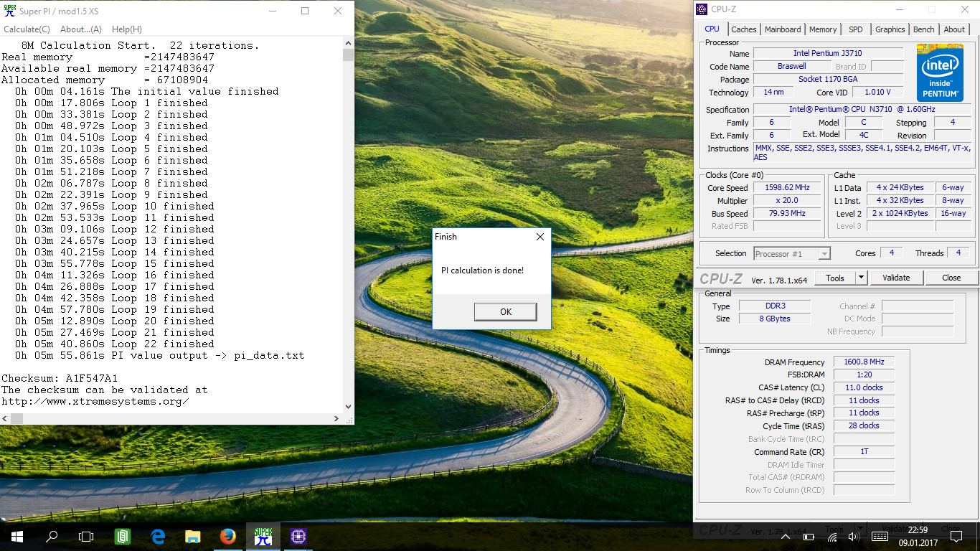The image size is (980, 551).
Task: Click OK in the Finish dialog
Action: (x=506, y=311)
